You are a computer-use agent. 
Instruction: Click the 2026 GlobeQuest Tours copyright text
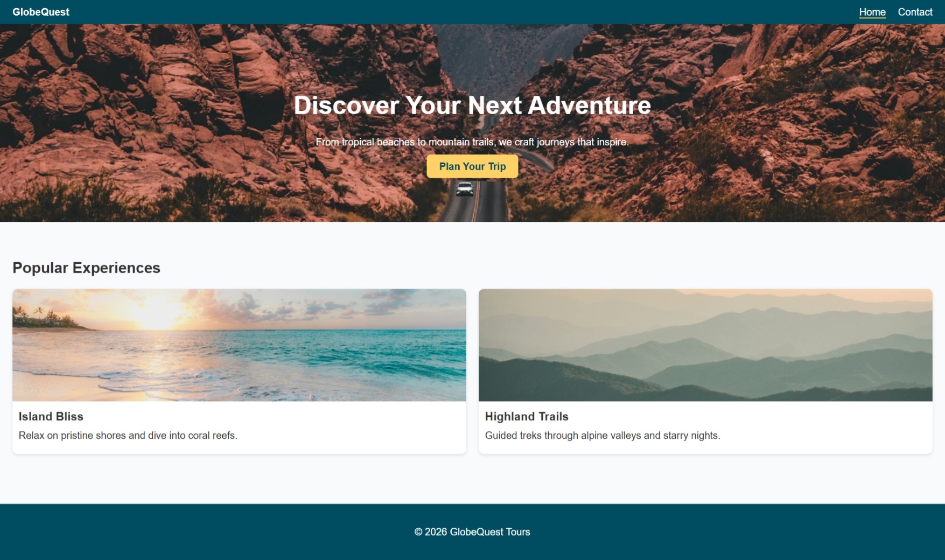coord(472,532)
